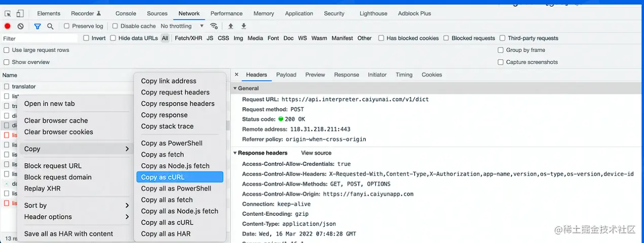Viewport: 644px width, 243px height.
Task: Open network conditions wifi icon
Action: click(x=214, y=26)
